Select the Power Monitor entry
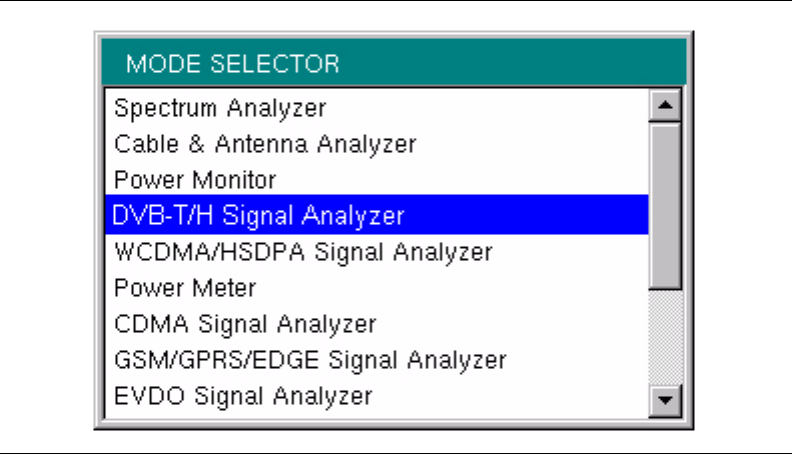This screenshot has height=454, width=792. coord(194,179)
